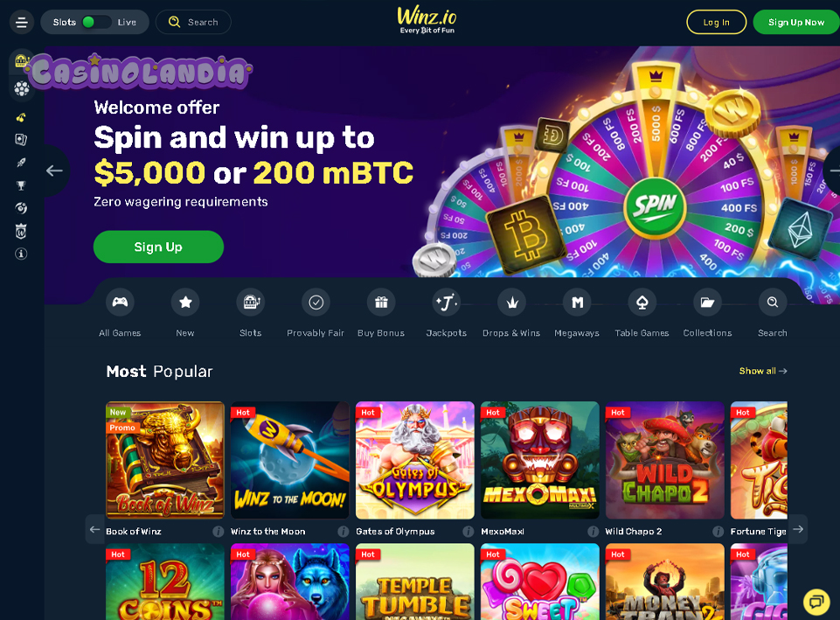Image resolution: width=840 pixels, height=620 pixels.
Task: Click the Search field in the header
Action: [193, 22]
